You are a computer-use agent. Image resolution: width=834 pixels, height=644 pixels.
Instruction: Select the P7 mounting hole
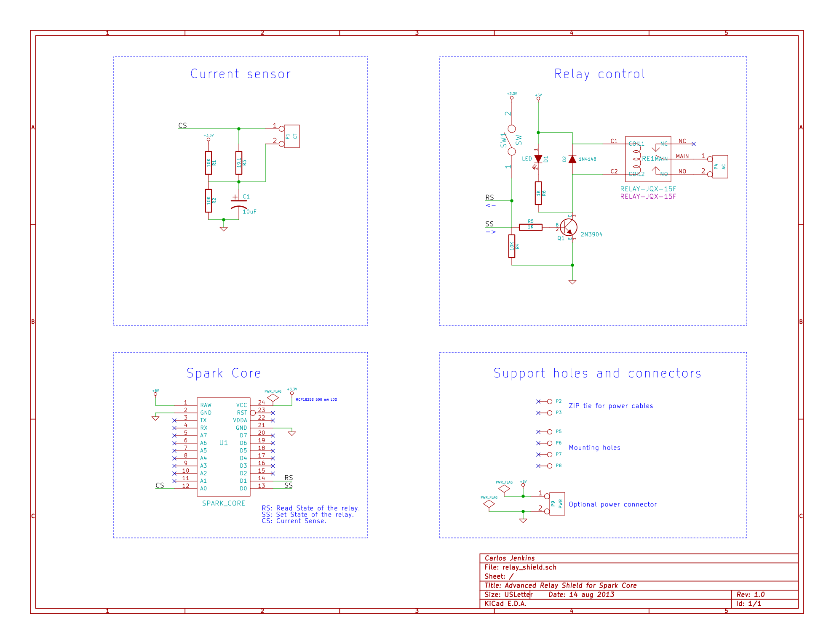click(x=549, y=455)
